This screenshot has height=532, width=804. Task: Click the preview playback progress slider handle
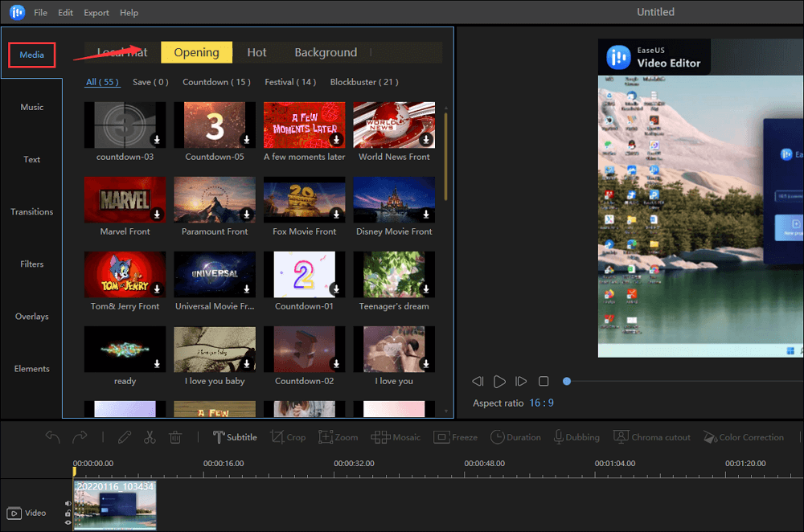(567, 381)
